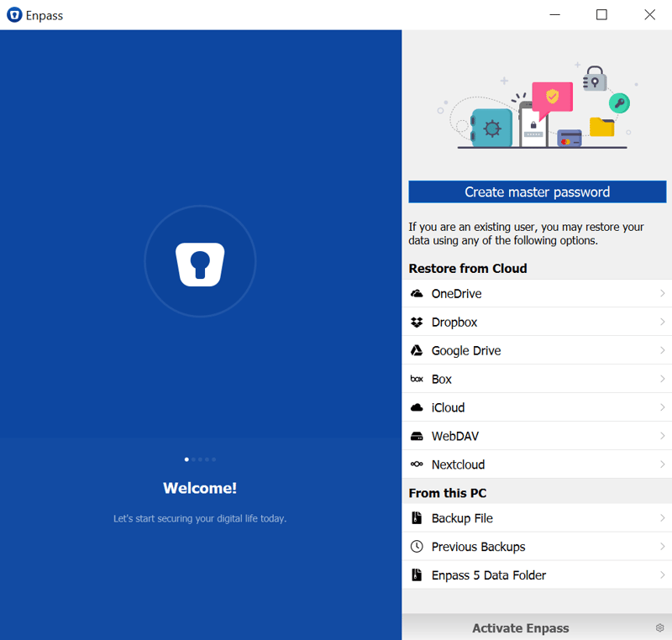Minimize the Enpass window

555,15
